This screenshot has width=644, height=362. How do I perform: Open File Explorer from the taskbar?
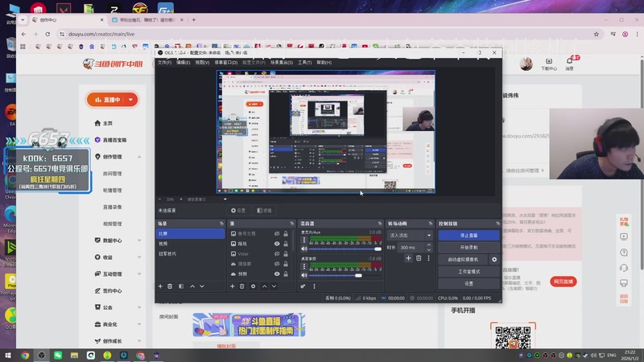(x=74, y=356)
